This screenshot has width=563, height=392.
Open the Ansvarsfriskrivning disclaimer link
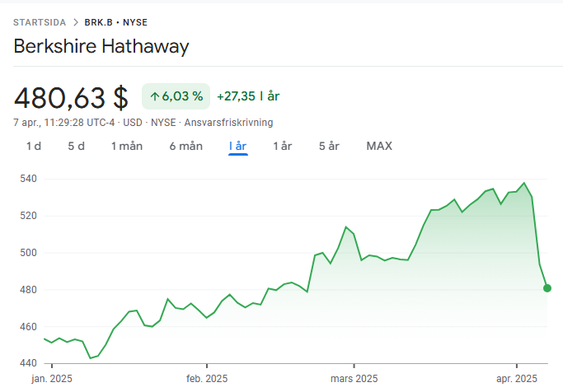click(228, 123)
